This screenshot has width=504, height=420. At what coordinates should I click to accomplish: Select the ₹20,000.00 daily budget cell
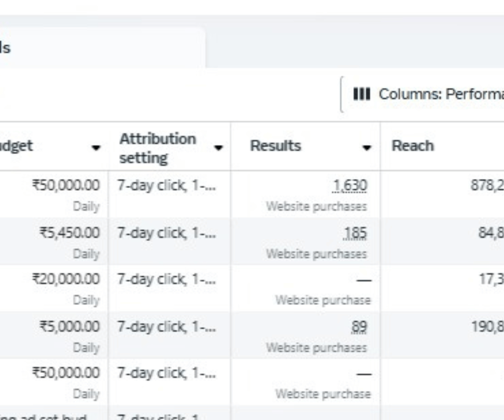pyautogui.click(x=67, y=279)
